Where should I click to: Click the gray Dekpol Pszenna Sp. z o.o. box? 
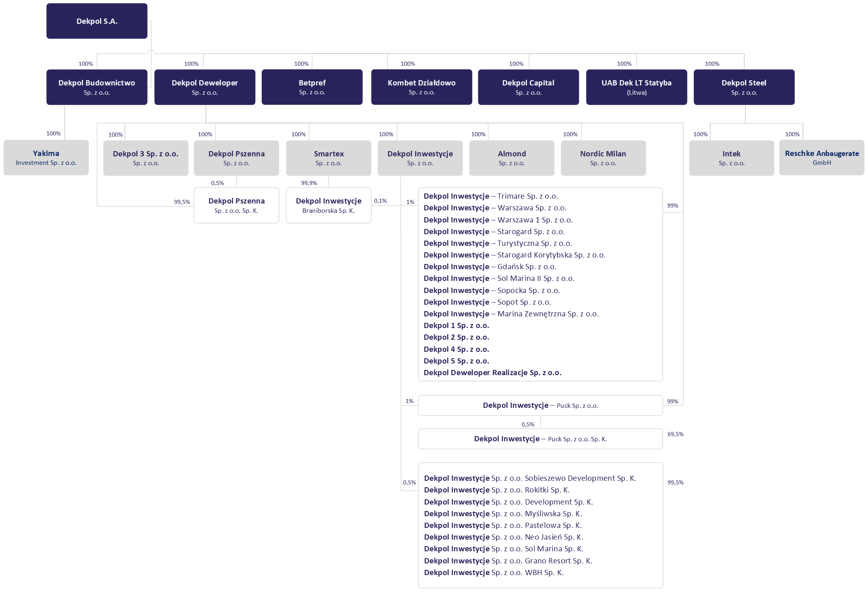(236, 158)
